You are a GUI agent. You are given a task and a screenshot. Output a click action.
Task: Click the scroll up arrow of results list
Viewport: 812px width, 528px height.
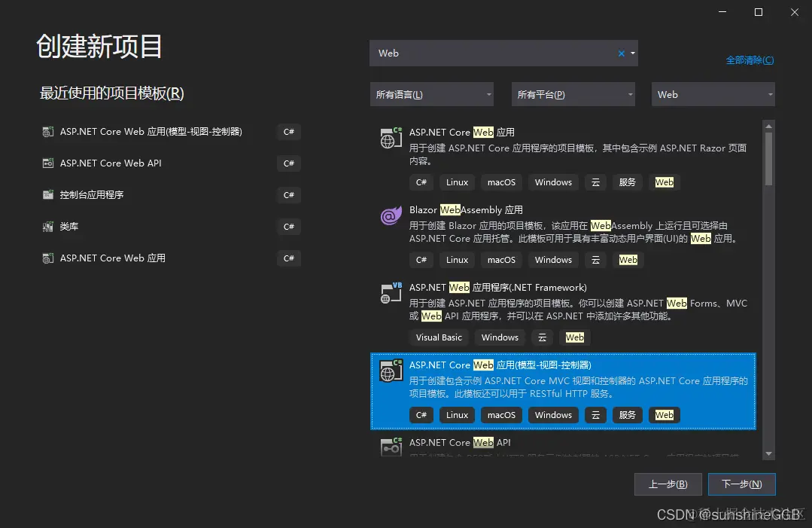tap(768, 126)
